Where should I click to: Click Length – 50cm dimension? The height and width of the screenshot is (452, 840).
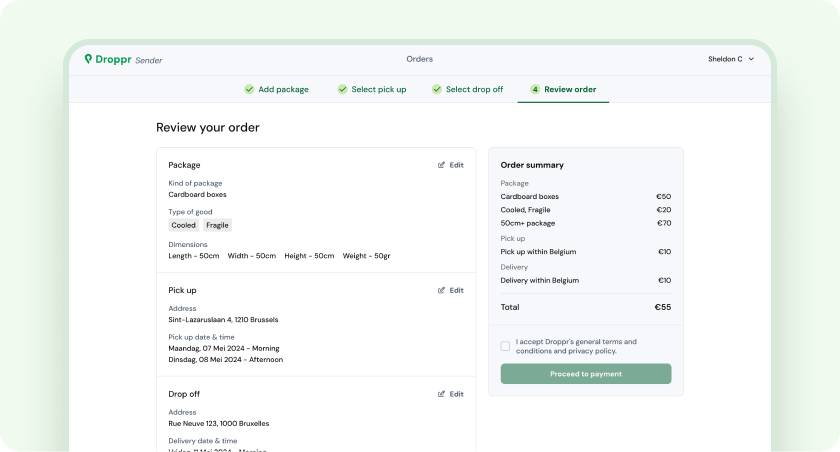tap(194, 256)
